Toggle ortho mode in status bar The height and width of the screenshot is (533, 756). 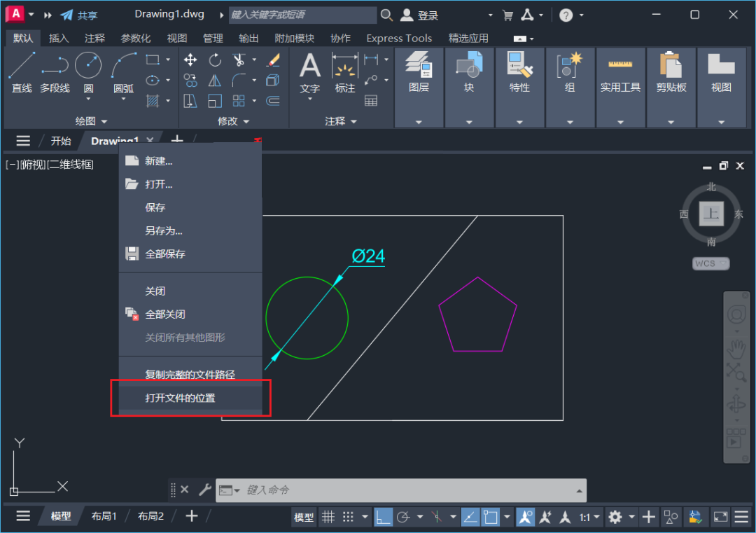[x=383, y=517]
